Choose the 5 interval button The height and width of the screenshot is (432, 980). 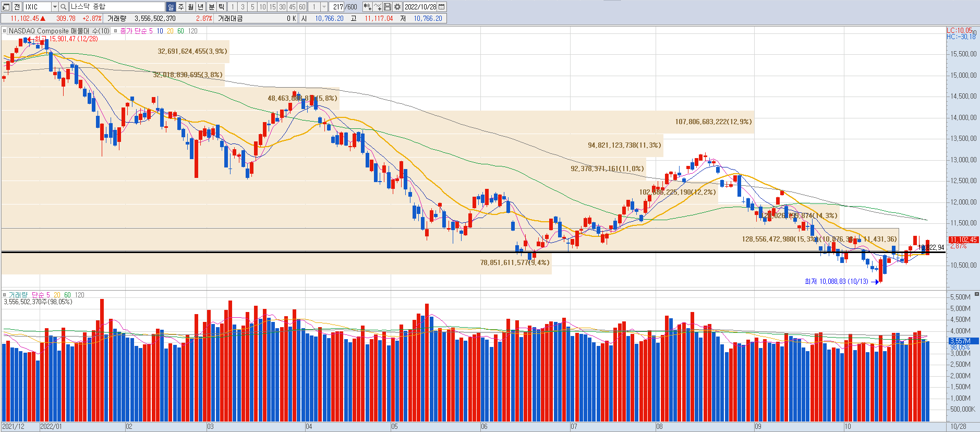pos(252,7)
